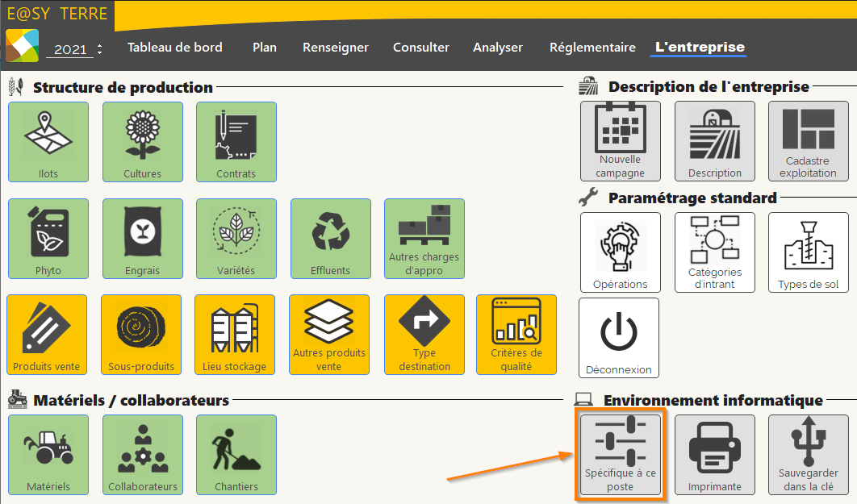Open the Phyto products tile
This screenshot has height=504, width=857.
pyautogui.click(x=48, y=239)
